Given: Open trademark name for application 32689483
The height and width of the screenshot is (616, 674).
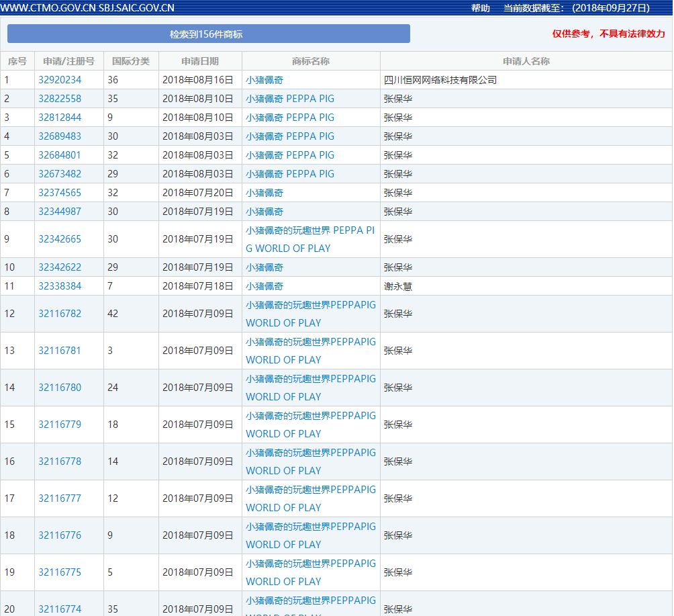Looking at the screenshot, I should [290, 136].
